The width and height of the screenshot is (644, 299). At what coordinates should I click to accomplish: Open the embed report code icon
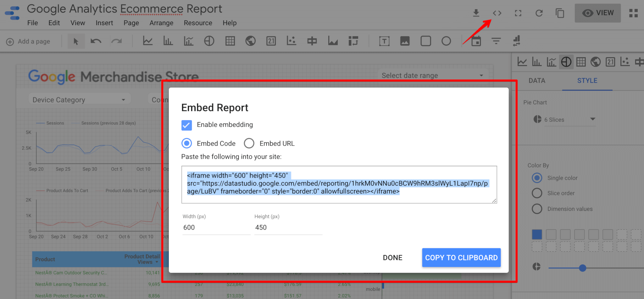coord(497,13)
